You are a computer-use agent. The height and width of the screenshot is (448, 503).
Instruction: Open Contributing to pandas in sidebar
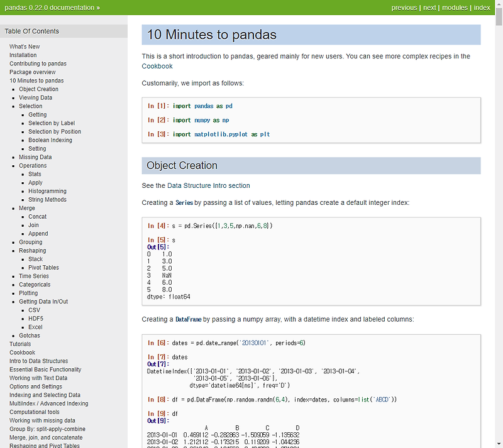(38, 64)
